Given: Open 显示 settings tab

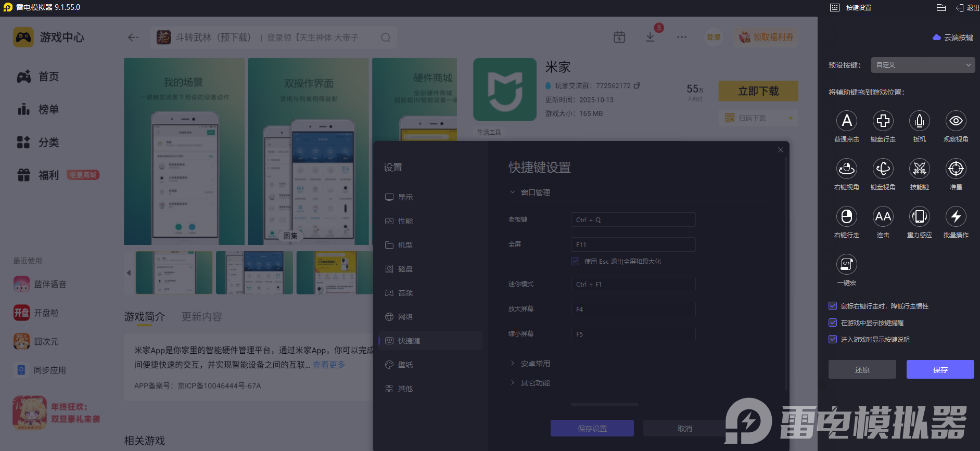Looking at the screenshot, I should tap(430, 197).
